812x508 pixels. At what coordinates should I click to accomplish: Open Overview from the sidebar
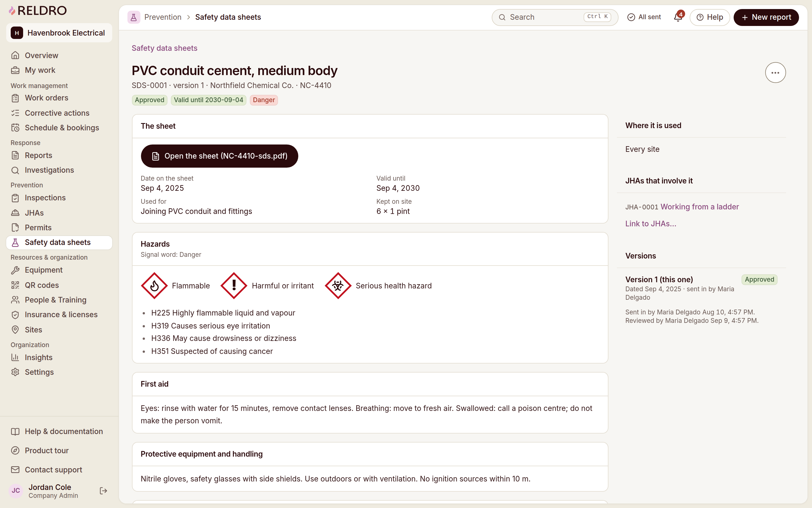click(x=59, y=55)
